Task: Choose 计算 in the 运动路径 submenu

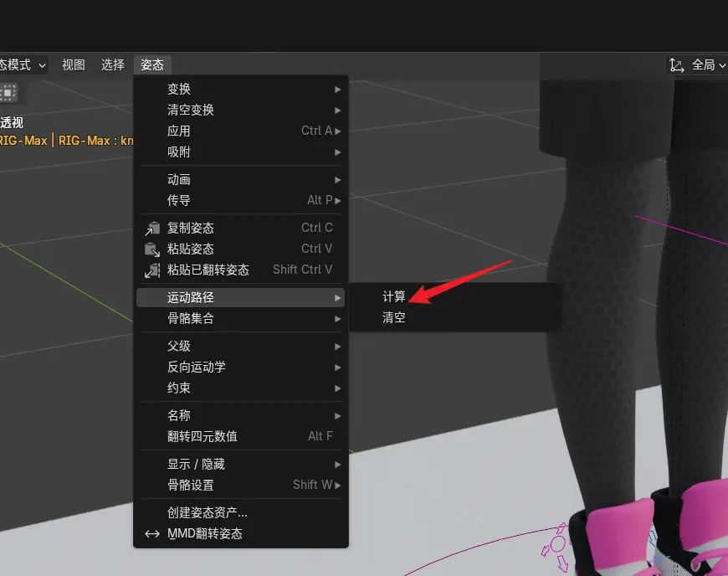Action: coord(455,297)
